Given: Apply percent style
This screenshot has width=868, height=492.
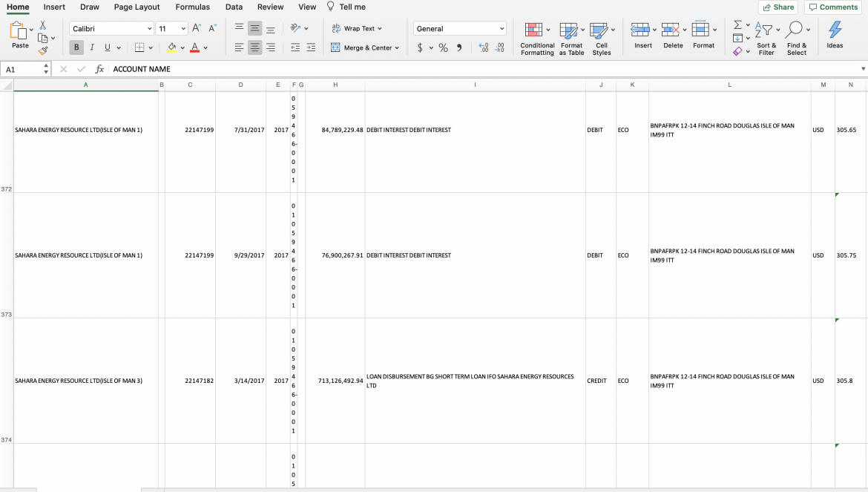Looking at the screenshot, I should pos(444,47).
